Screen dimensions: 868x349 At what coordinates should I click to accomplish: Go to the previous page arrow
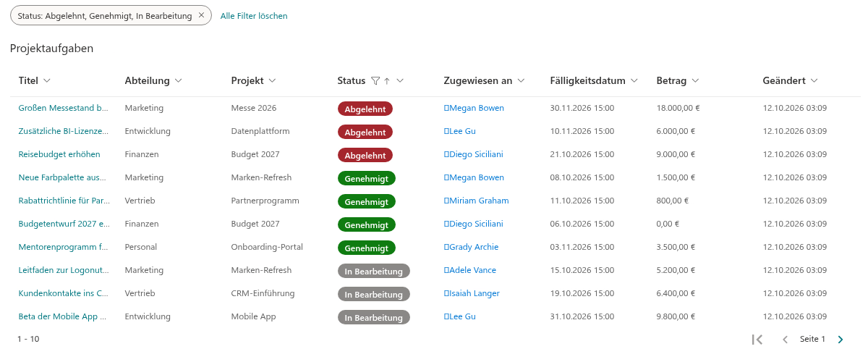coord(785,339)
